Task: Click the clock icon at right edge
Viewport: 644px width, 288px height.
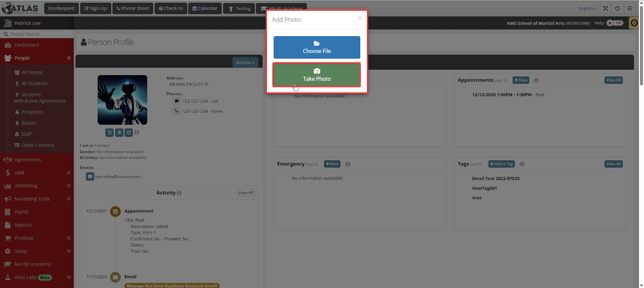Action: coord(634,23)
